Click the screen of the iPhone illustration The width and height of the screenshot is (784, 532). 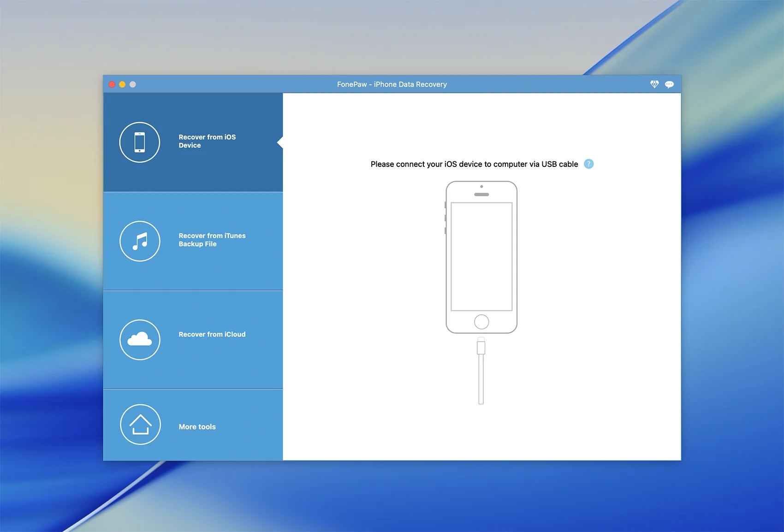[x=481, y=256]
